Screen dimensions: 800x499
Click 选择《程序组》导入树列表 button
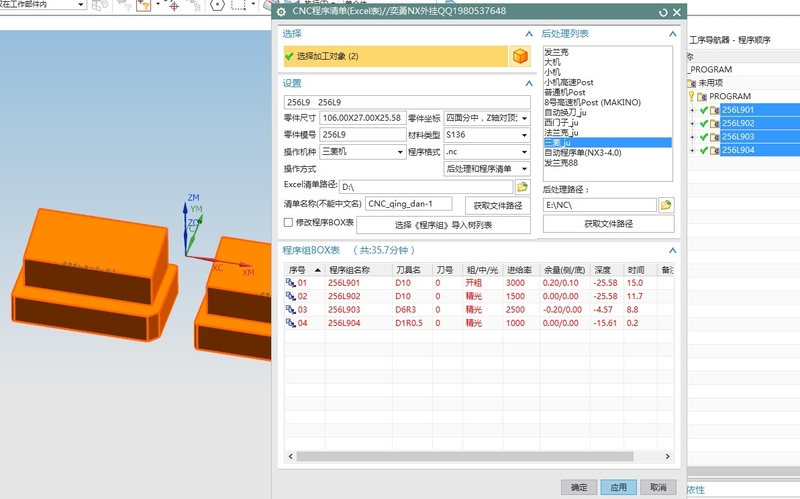443,225
